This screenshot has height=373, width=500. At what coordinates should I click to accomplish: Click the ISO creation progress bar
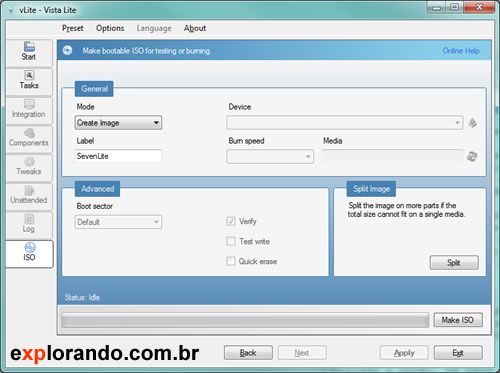(x=245, y=320)
